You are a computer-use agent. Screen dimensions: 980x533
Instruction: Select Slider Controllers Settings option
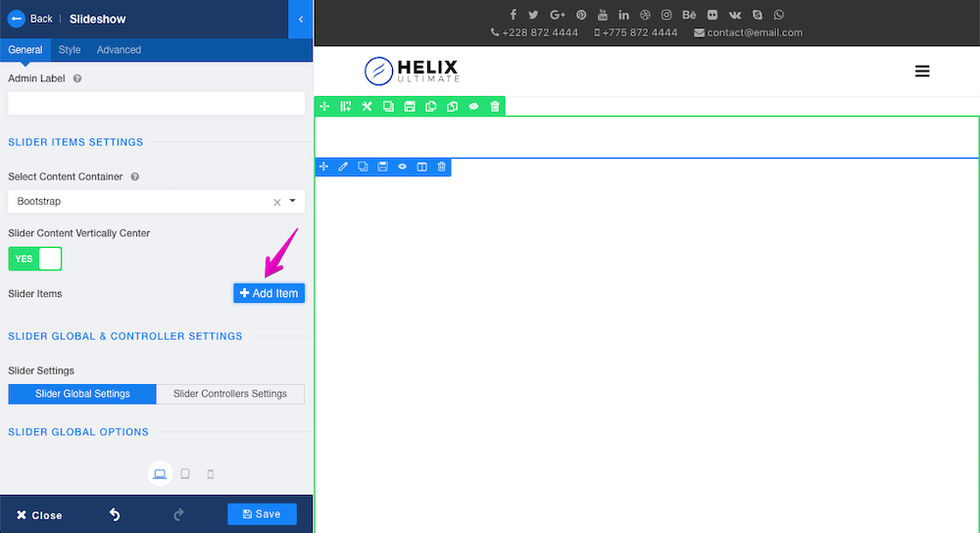[230, 394]
